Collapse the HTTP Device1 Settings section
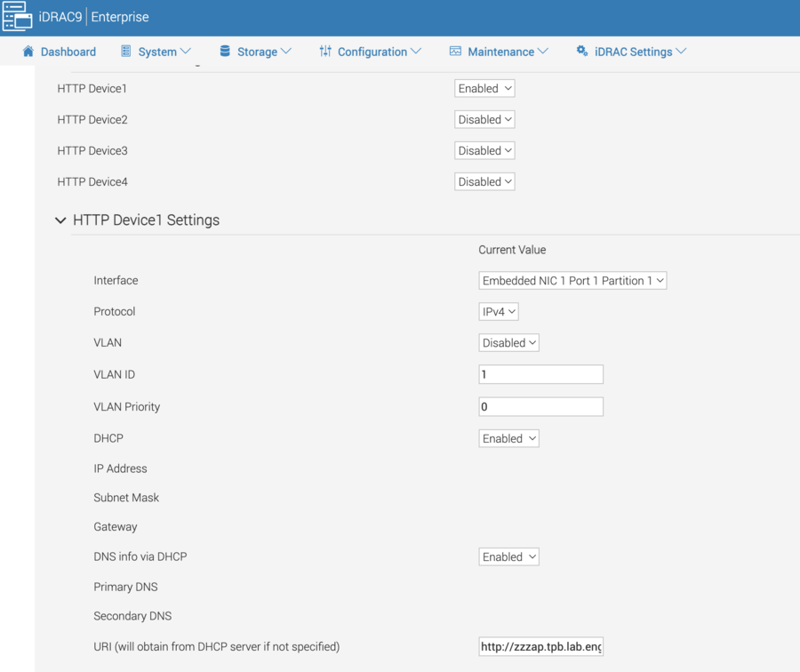This screenshot has height=672, width=800. click(60, 220)
